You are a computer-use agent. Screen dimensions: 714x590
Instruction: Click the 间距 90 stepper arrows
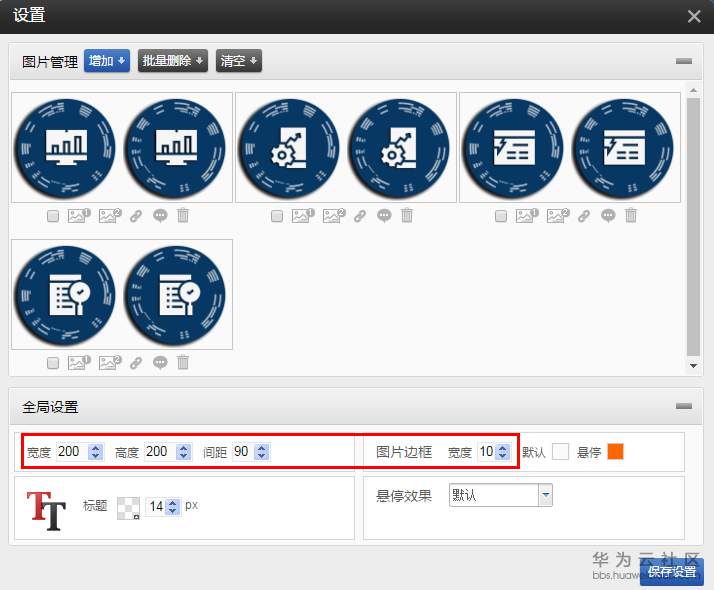tap(262, 452)
